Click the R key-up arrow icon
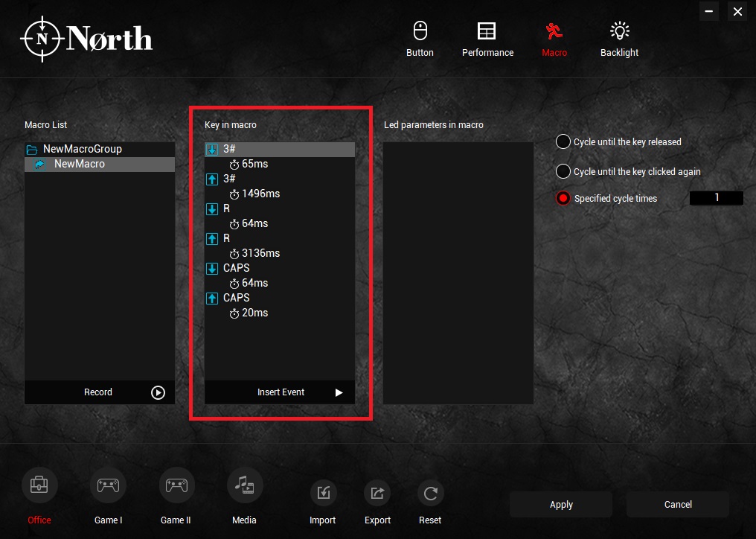 tap(212, 239)
